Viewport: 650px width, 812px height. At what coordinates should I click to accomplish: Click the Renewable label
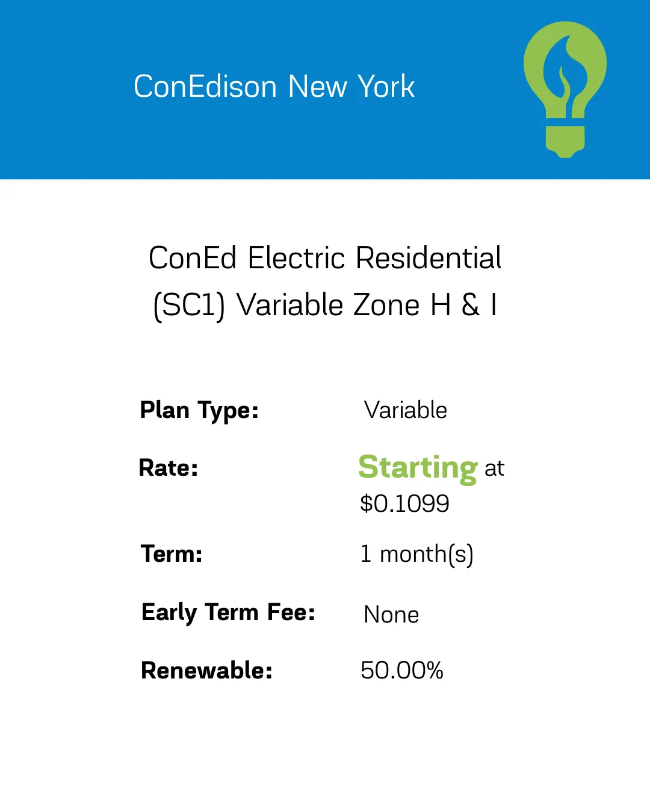tap(206, 671)
